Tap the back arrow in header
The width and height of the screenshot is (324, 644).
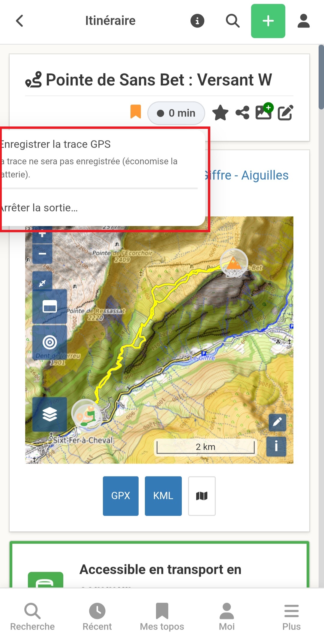tap(19, 21)
